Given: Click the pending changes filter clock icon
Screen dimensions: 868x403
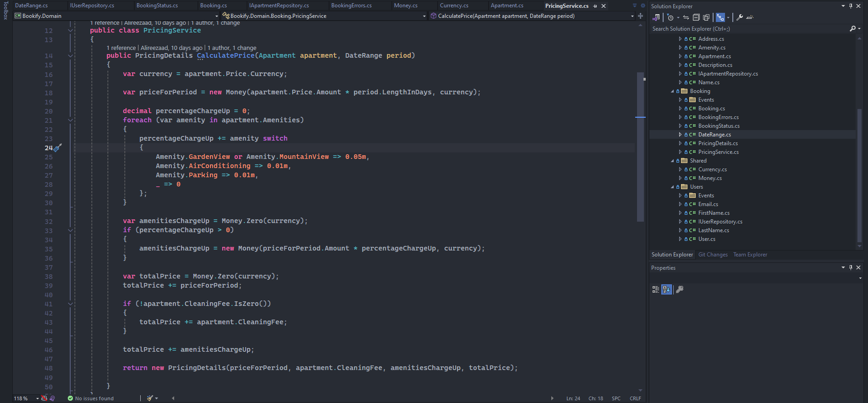Looking at the screenshot, I should pyautogui.click(x=670, y=17).
